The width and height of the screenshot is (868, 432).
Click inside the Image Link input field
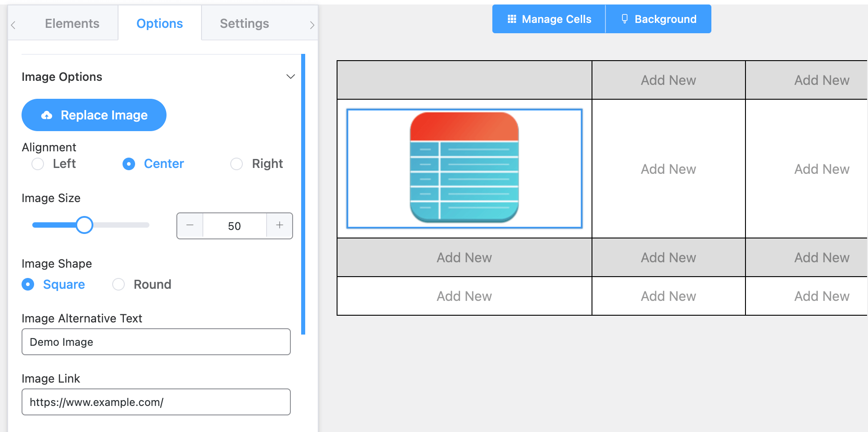(156, 402)
